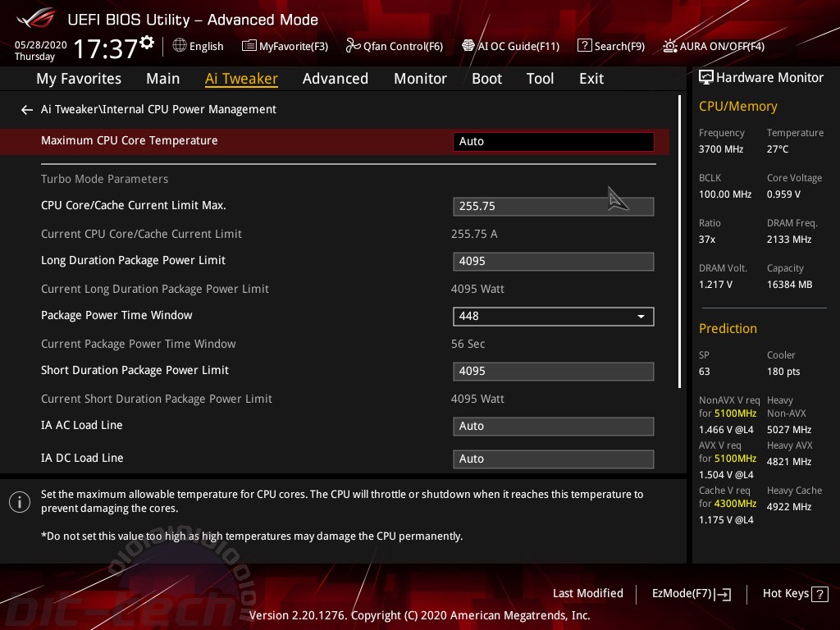Click the Package Power Time Window label

pos(116,315)
